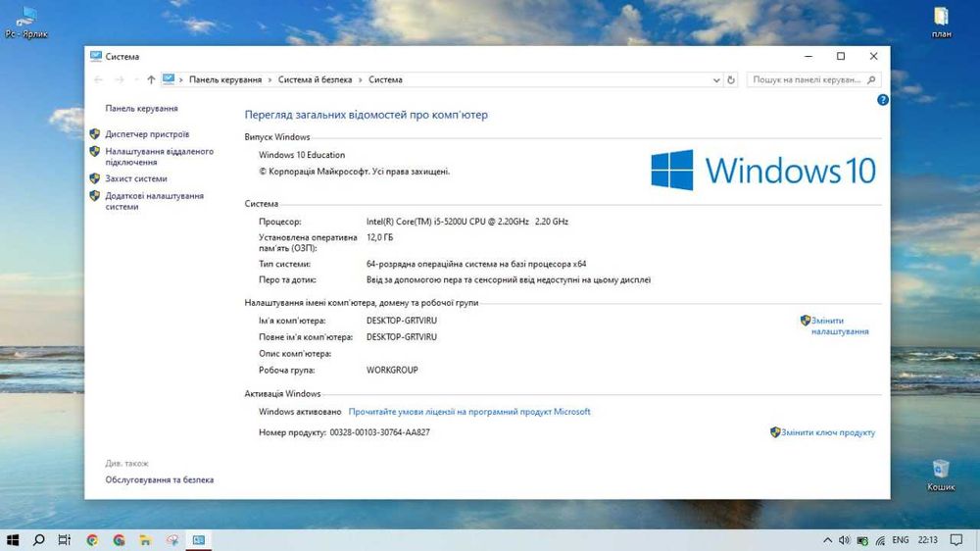980x551 pixels.
Task: Read the Microsoft license terms link
Action: pyautogui.click(x=469, y=412)
